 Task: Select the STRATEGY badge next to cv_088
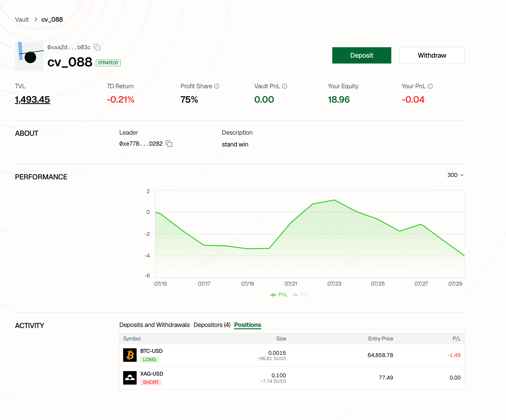pyautogui.click(x=108, y=63)
